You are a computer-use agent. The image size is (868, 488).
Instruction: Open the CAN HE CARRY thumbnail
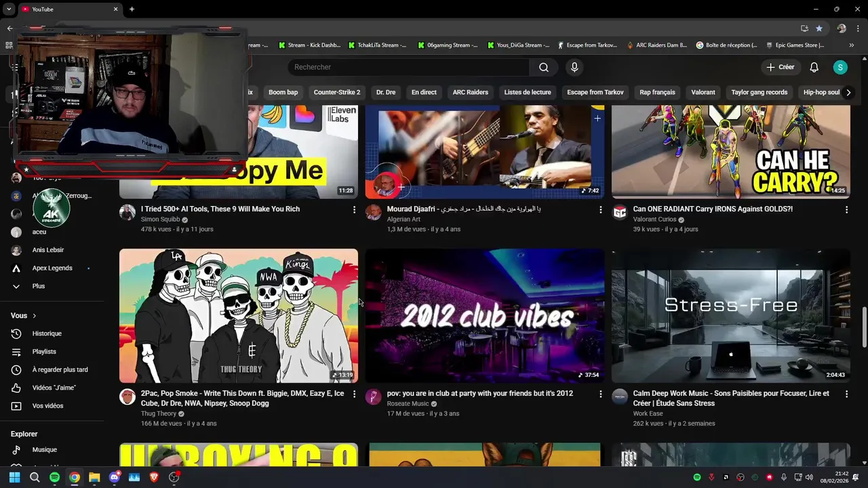[x=731, y=152]
